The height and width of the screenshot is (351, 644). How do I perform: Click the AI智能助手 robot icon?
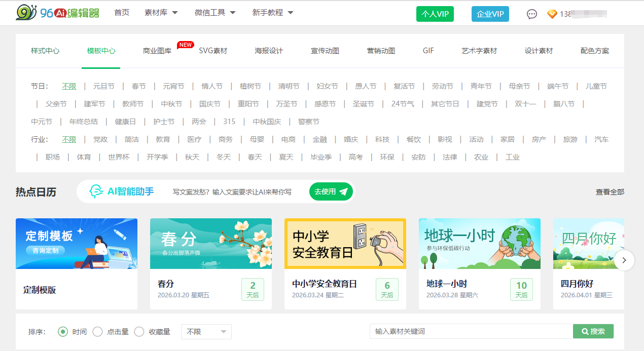(x=96, y=191)
